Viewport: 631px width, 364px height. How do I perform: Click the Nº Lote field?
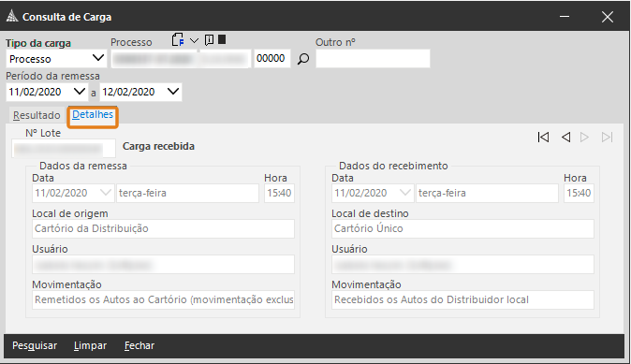click(x=64, y=149)
